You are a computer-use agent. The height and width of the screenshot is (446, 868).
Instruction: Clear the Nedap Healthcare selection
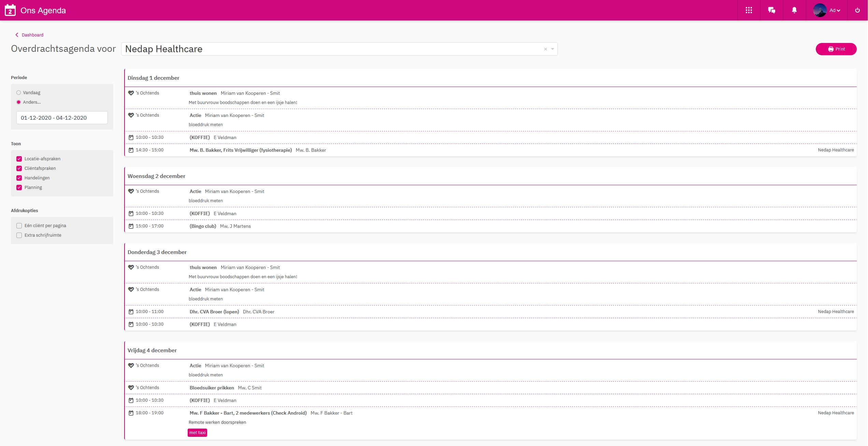[546, 49]
